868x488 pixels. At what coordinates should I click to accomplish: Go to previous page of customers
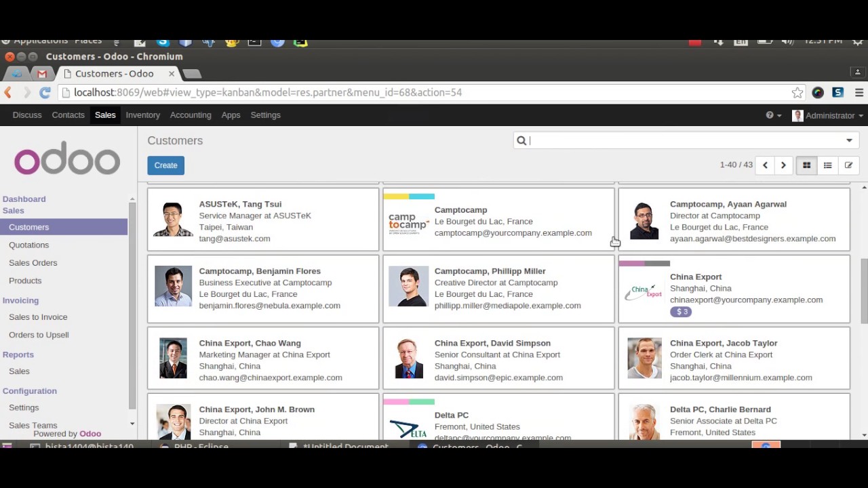click(765, 165)
